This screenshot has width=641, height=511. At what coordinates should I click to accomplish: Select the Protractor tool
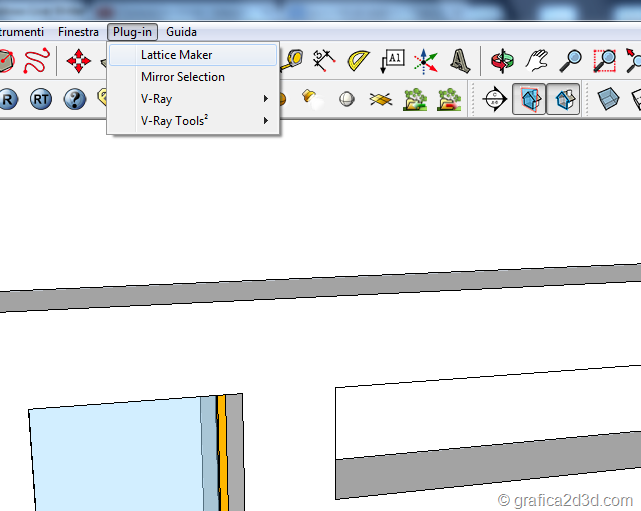tap(357, 61)
